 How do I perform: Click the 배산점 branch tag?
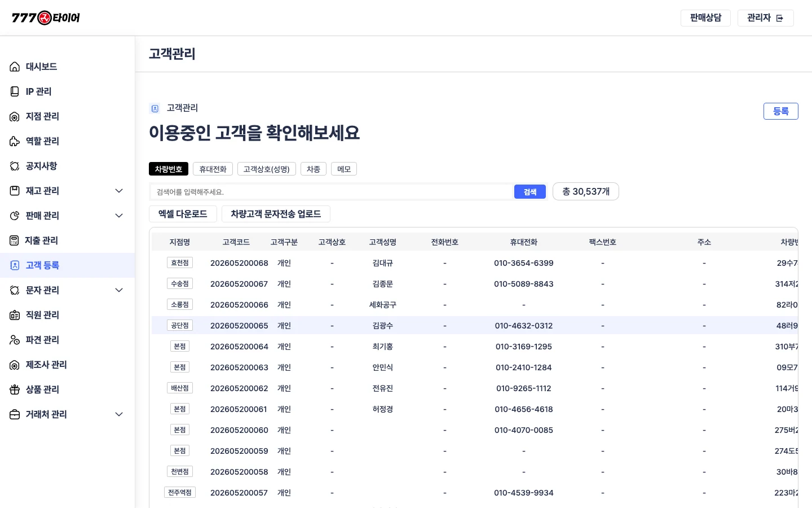point(180,388)
